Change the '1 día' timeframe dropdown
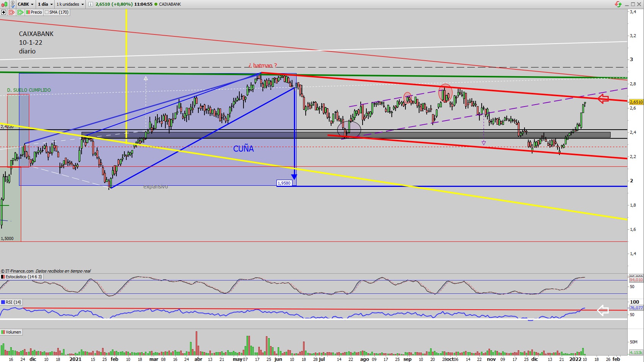644x362 pixels. [x=45, y=4]
